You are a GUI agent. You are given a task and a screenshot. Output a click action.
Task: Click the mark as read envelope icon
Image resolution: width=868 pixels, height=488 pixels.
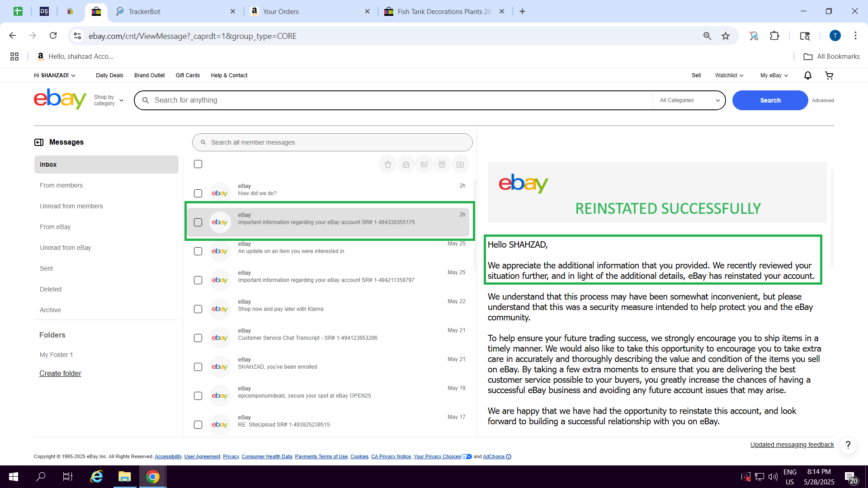tap(406, 164)
